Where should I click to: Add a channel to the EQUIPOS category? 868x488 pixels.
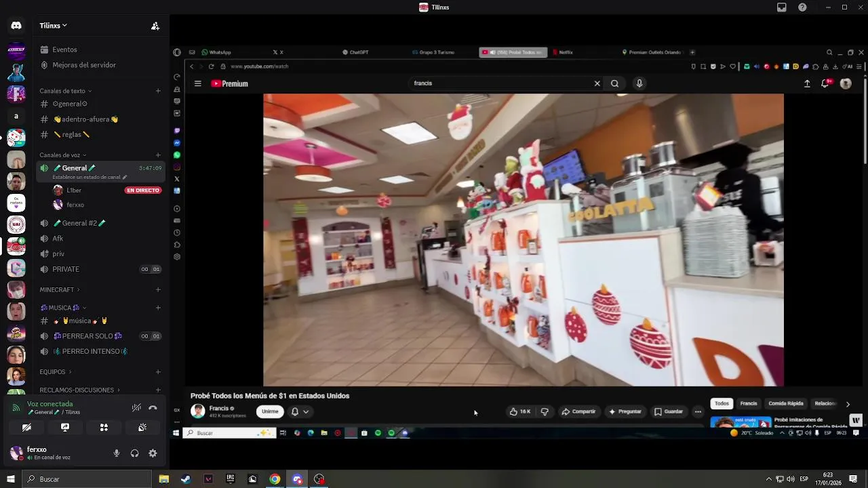tap(158, 372)
